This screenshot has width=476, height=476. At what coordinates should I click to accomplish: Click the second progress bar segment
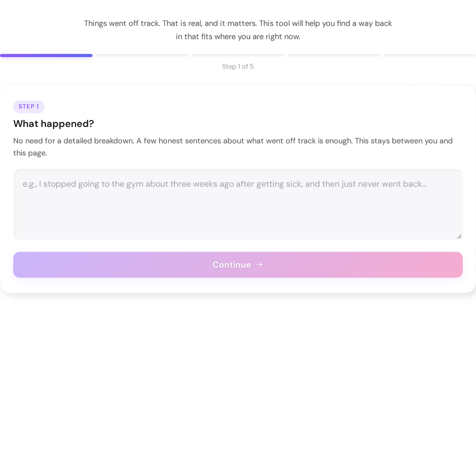coord(142,55)
